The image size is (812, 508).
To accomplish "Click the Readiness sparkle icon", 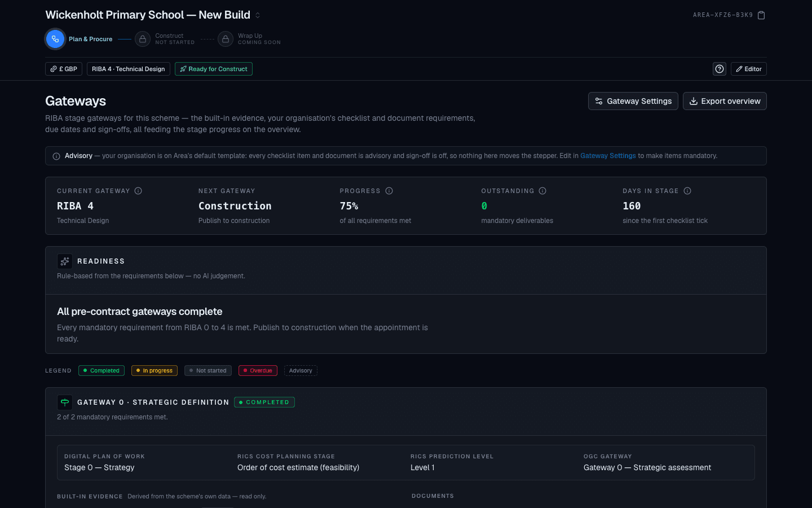I will pyautogui.click(x=65, y=261).
